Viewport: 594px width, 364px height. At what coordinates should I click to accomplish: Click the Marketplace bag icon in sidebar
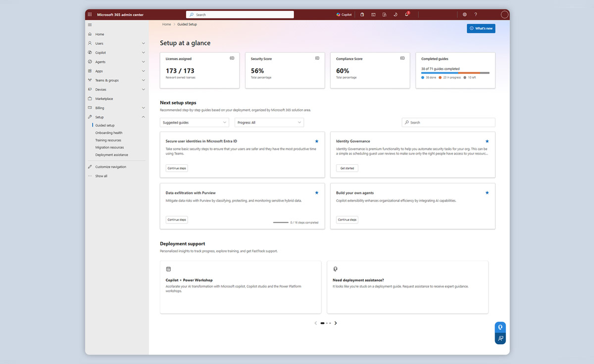click(90, 98)
